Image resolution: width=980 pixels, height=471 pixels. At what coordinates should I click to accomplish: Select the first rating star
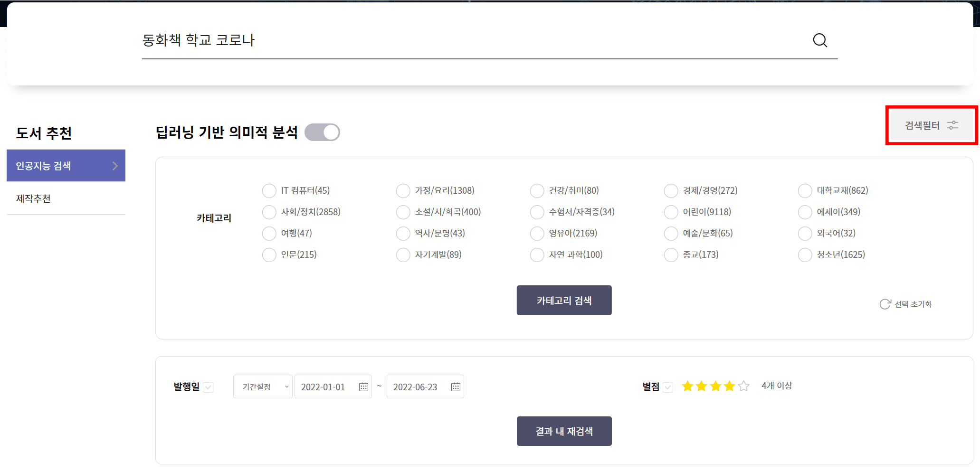point(687,386)
